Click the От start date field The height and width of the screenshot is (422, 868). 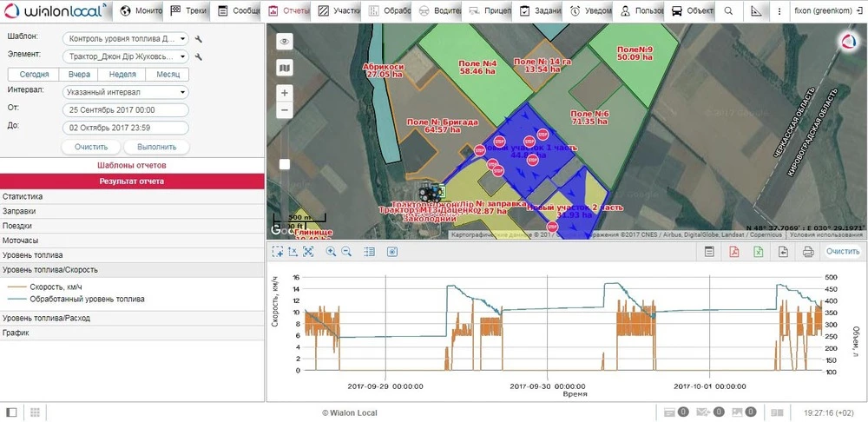pyautogui.click(x=126, y=110)
